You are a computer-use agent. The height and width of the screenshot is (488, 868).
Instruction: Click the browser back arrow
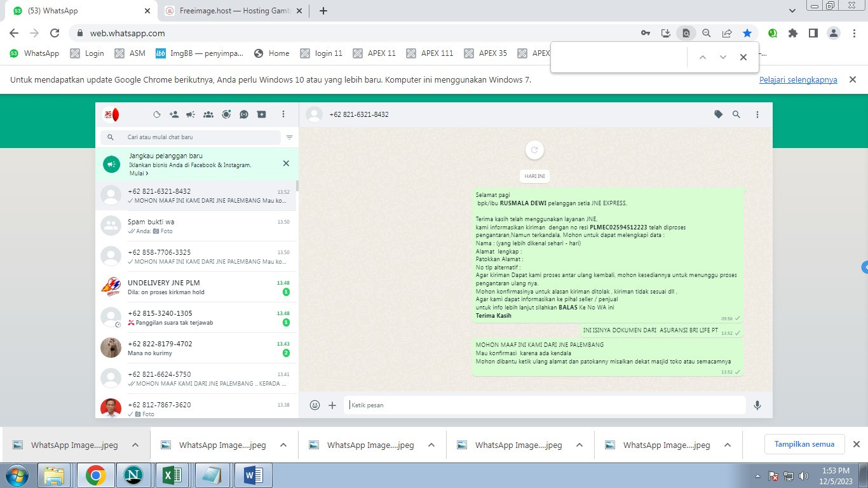14,33
